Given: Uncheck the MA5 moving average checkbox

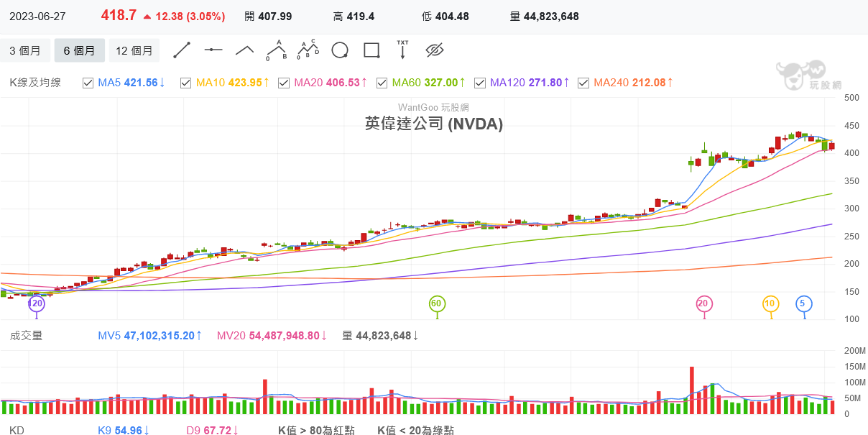Looking at the screenshot, I should (x=88, y=83).
